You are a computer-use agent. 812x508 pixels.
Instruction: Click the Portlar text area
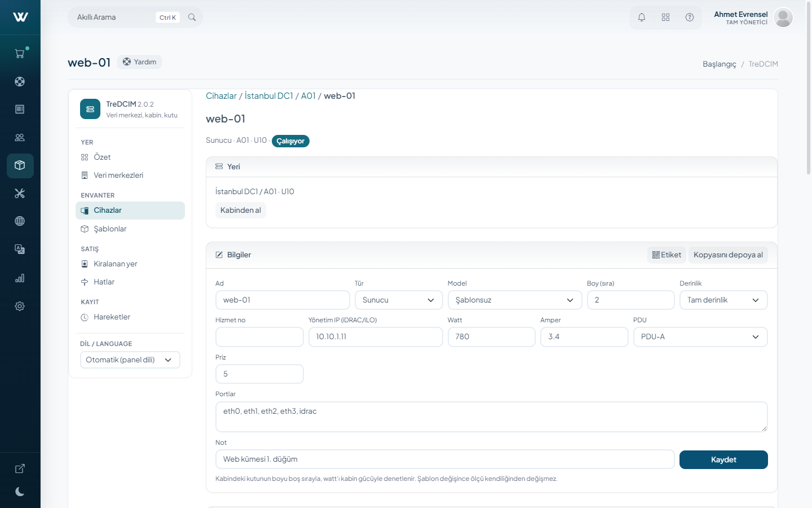[492, 417]
